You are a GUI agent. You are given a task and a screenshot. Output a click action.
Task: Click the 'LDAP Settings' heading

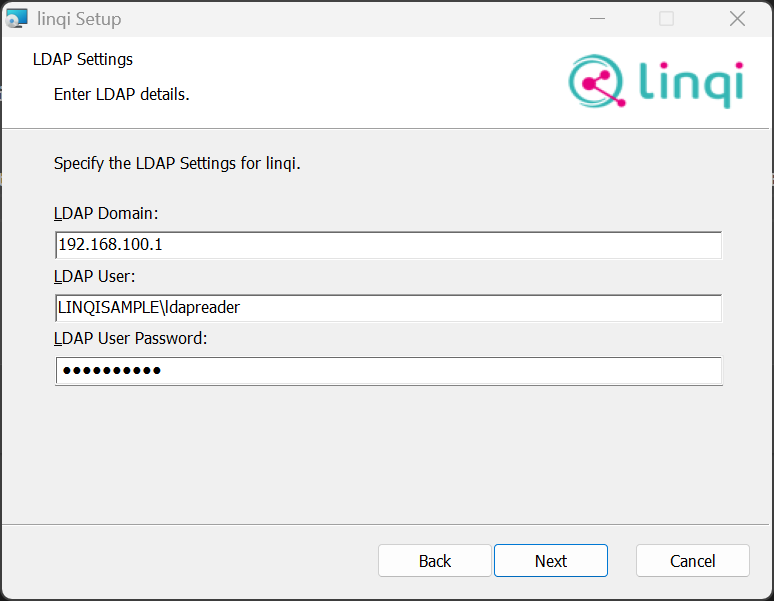point(83,60)
